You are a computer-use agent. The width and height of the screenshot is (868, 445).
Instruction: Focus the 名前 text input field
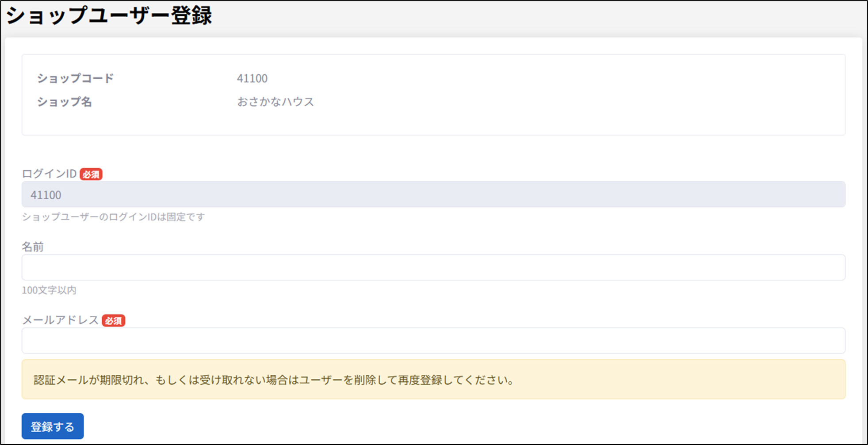(433, 267)
